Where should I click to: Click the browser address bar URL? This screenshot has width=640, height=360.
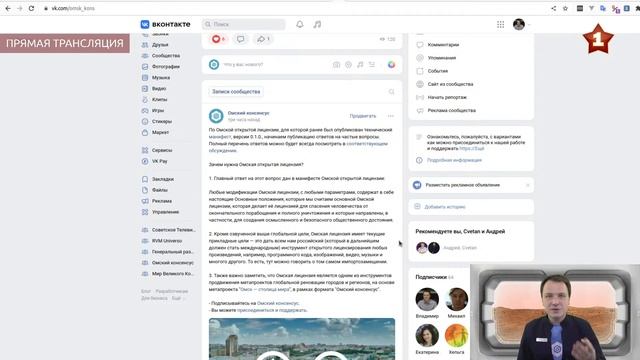73,8
